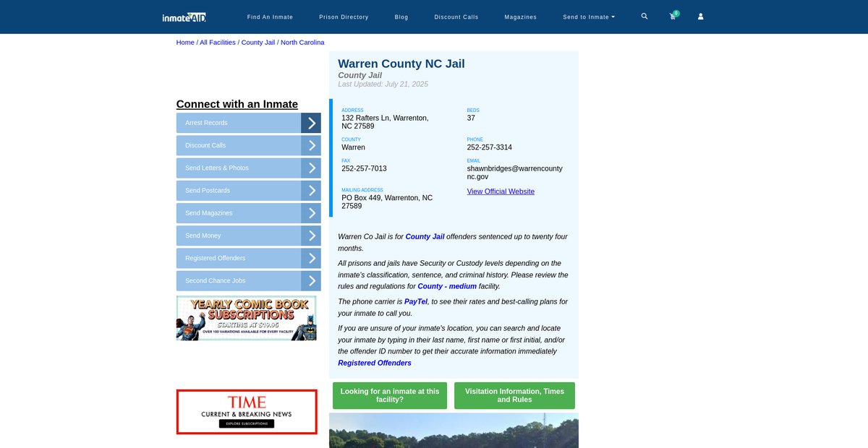The height and width of the screenshot is (448, 868).
Task: Click Looking for an inmate at this facility button
Action: click(x=390, y=396)
